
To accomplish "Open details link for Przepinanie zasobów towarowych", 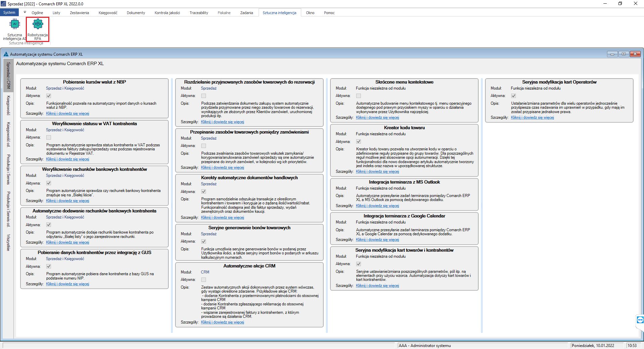I will 222,167.
